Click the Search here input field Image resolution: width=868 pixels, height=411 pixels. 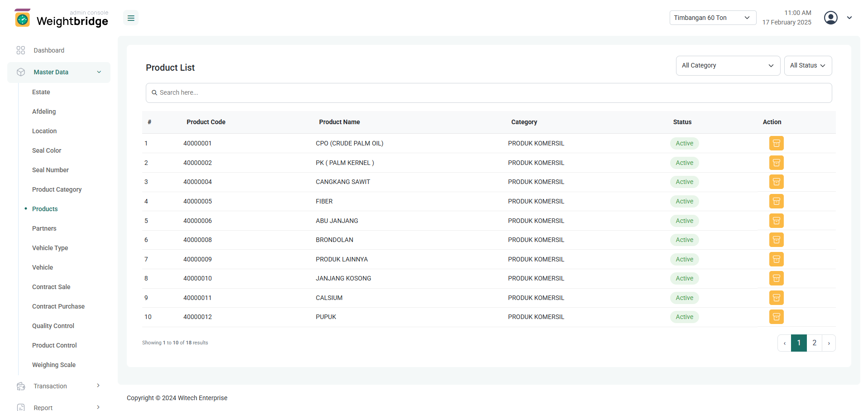(488, 93)
